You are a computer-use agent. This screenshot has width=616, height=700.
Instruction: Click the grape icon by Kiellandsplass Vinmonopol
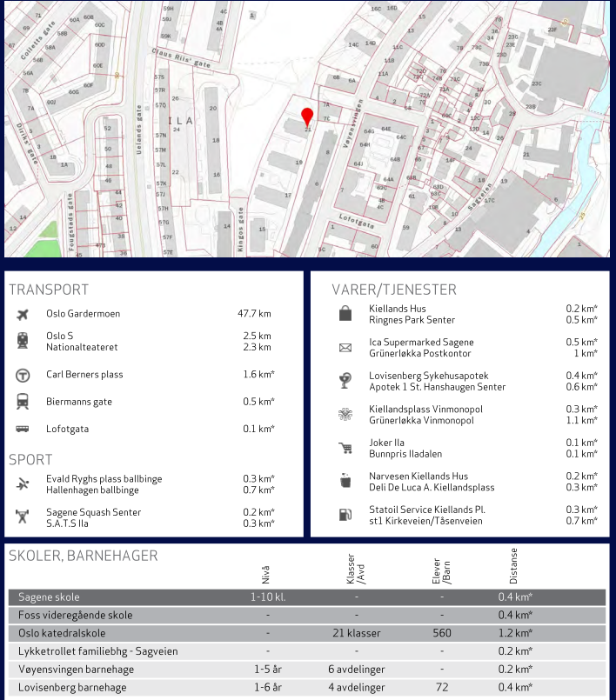(x=345, y=414)
